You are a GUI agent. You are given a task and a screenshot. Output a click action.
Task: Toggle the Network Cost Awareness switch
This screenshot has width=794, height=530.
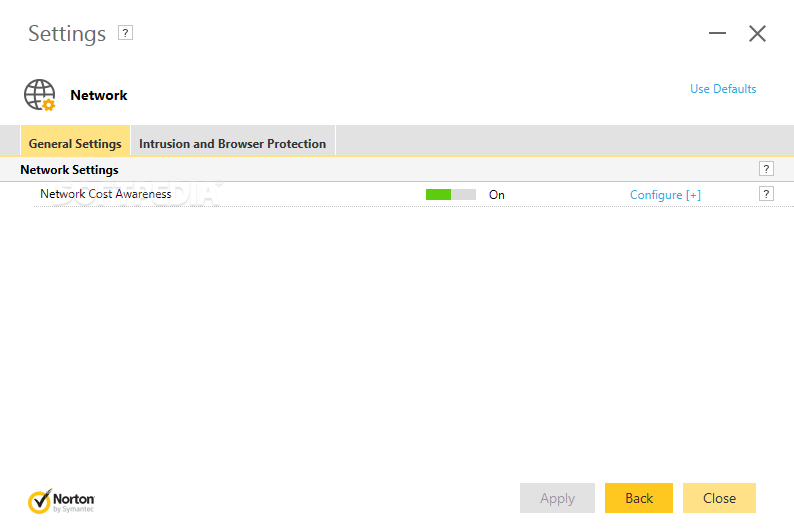(x=450, y=194)
